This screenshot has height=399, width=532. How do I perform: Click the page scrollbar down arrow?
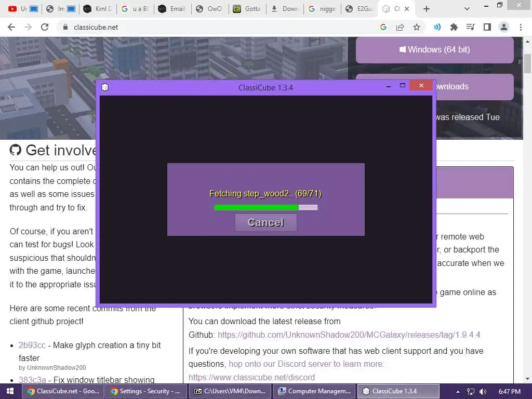coord(528,379)
